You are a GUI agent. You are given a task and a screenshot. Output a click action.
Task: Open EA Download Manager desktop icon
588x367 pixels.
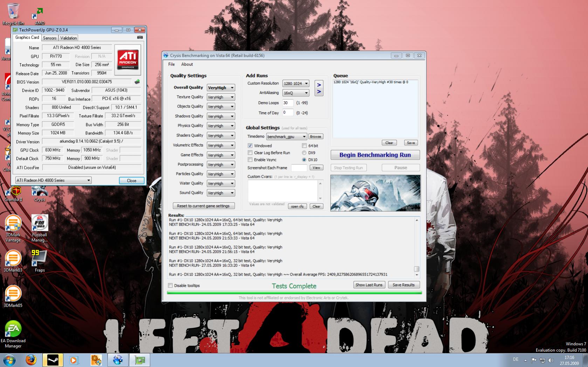tap(13, 334)
